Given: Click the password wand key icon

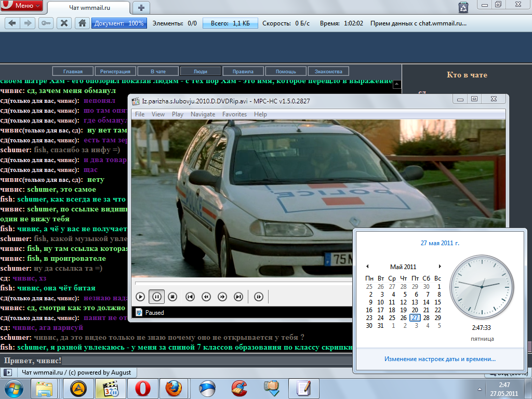Looking at the screenshot, I should [46, 23].
